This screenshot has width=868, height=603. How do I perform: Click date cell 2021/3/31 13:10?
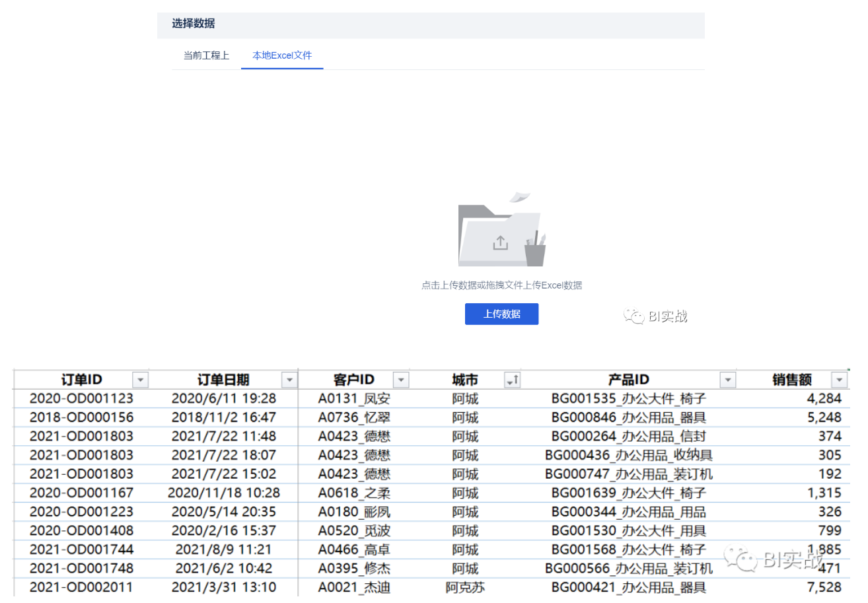(x=224, y=587)
